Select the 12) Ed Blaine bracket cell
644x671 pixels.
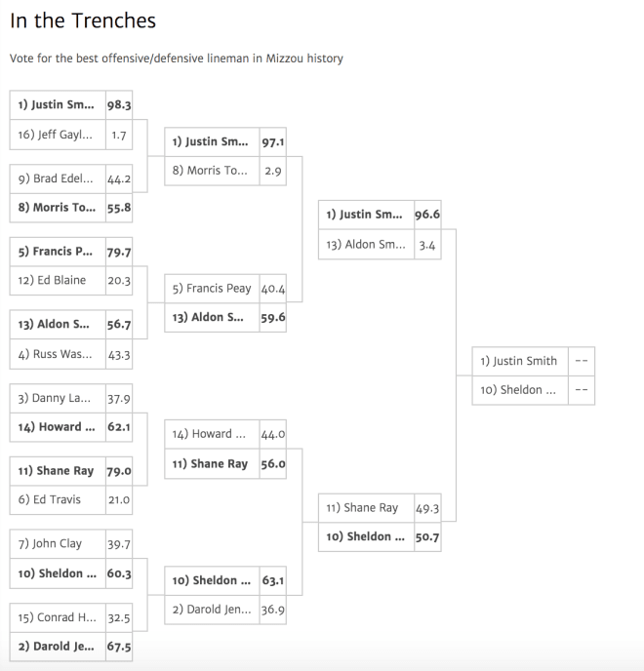point(71,281)
